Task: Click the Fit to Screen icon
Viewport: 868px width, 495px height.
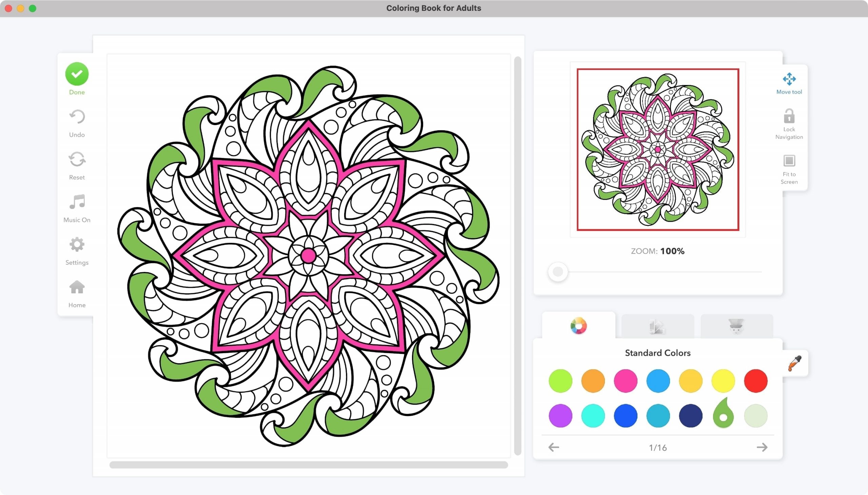Action: 789,161
